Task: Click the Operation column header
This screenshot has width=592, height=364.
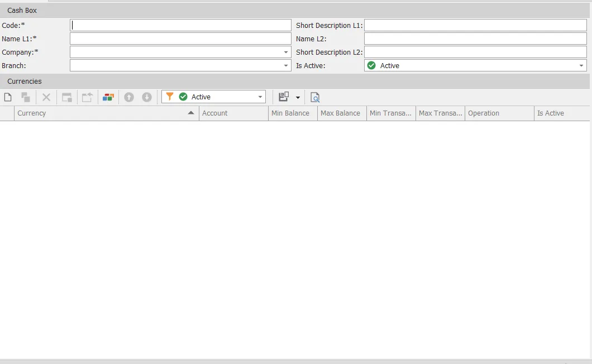Action: (499, 113)
